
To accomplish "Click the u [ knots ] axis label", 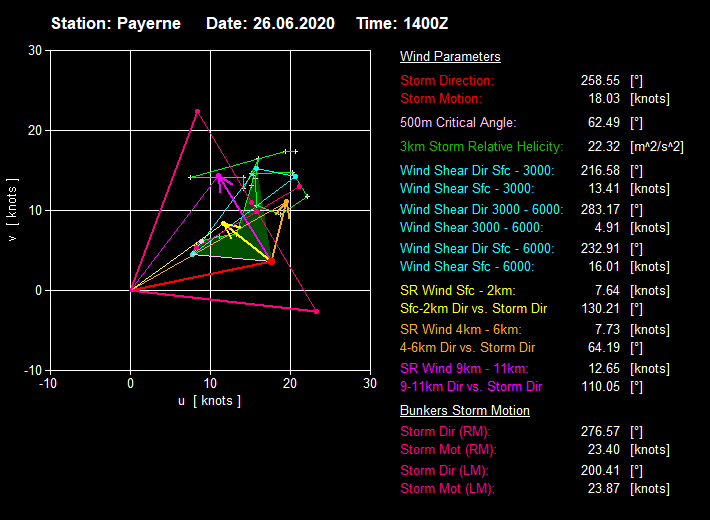I will coord(209,401).
